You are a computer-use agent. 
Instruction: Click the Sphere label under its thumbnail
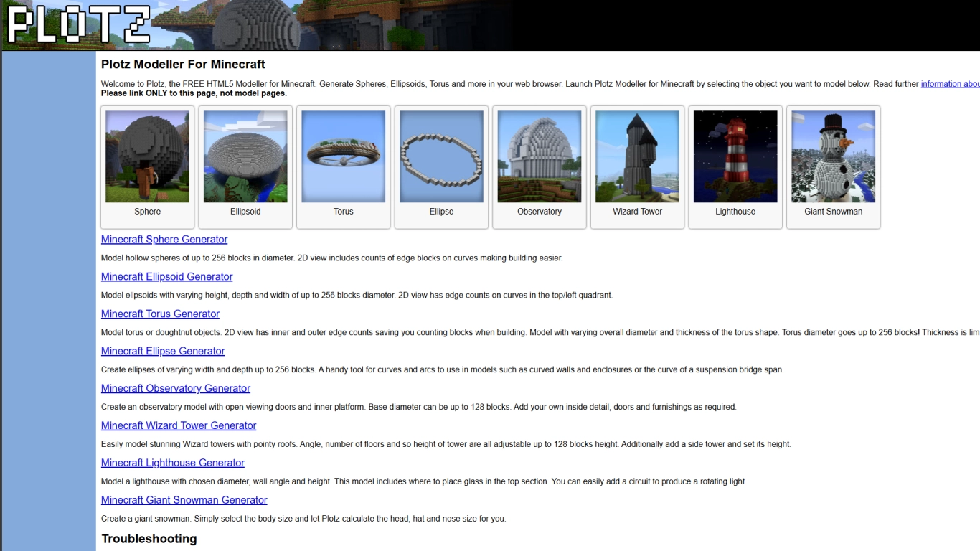click(147, 211)
